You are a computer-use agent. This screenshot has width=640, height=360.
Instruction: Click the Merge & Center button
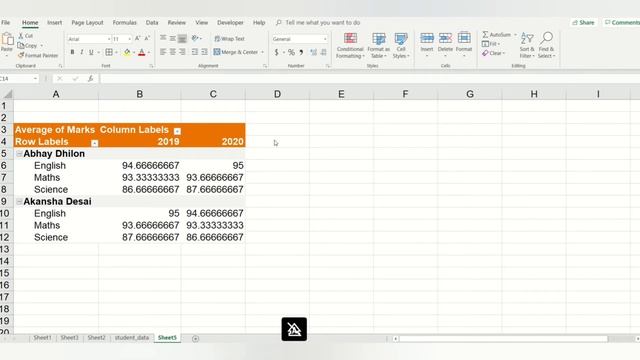point(236,52)
